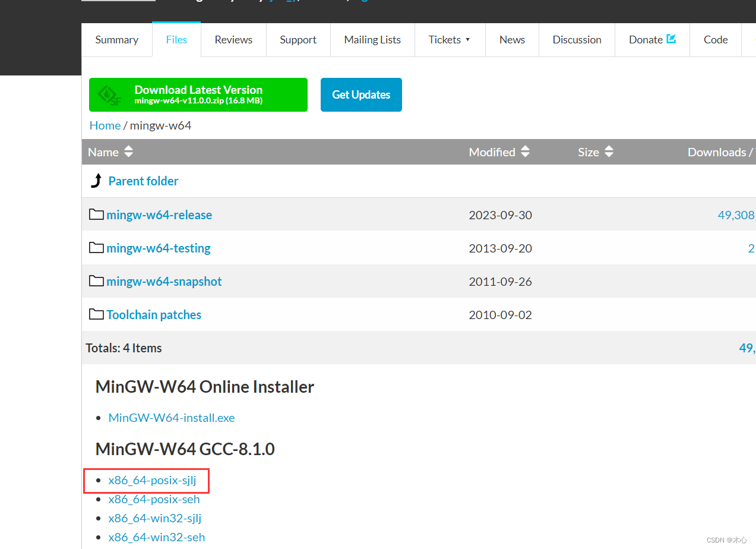Open the Donate tab
The image size is (756, 549).
pyautogui.click(x=652, y=40)
